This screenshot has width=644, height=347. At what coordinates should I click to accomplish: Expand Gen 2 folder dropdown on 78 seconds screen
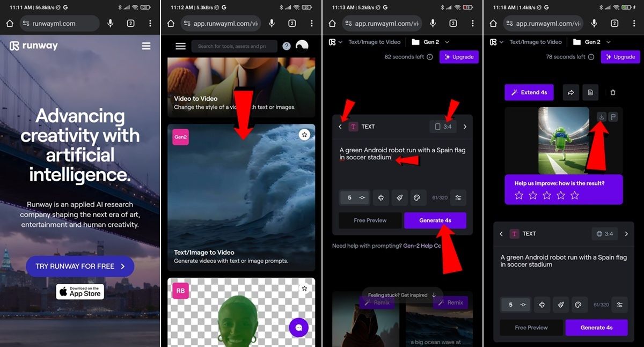click(x=592, y=42)
